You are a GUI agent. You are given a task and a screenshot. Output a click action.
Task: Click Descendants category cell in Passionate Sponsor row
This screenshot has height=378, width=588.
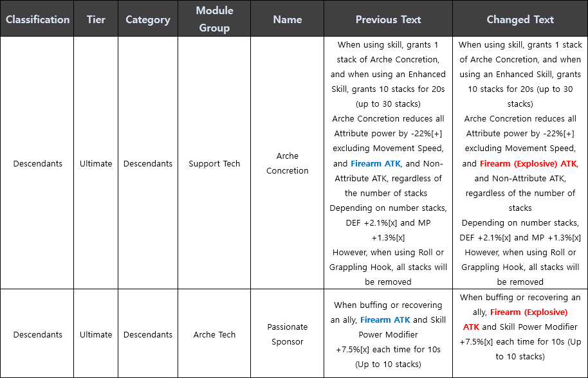148,334
